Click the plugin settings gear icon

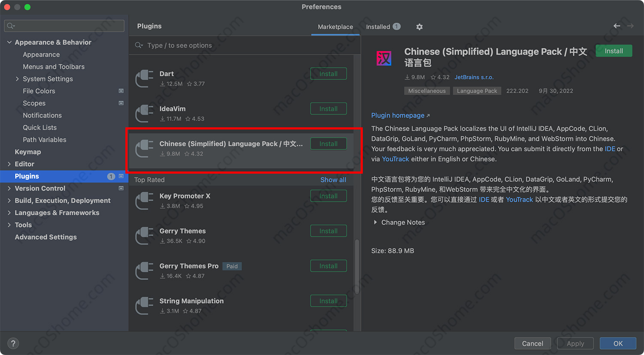pos(419,27)
